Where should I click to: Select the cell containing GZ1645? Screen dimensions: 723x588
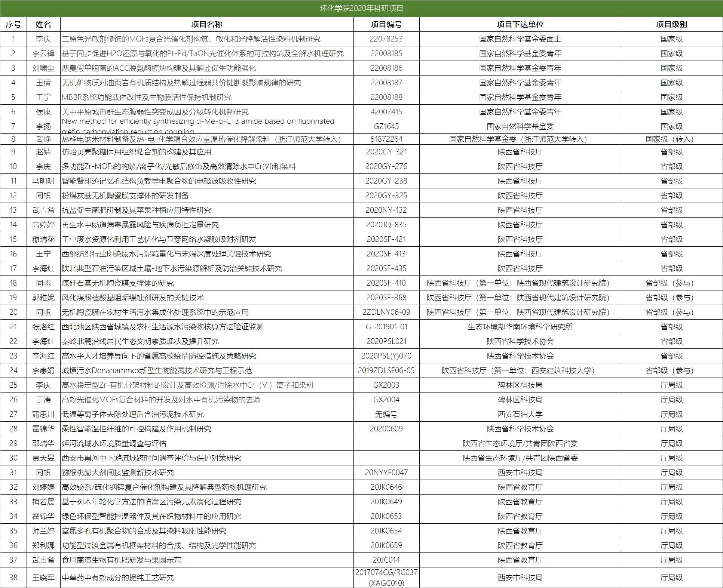(x=386, y=126)
